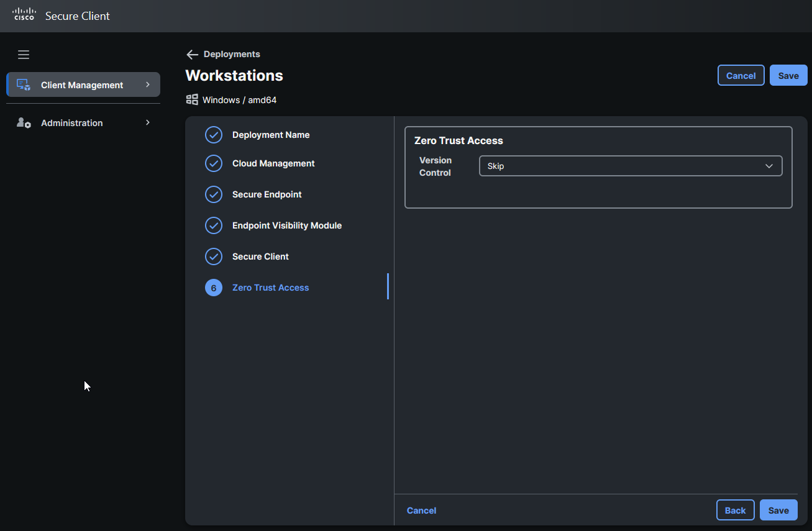
Task: Save the Workstations deployment
Action: 788,75
